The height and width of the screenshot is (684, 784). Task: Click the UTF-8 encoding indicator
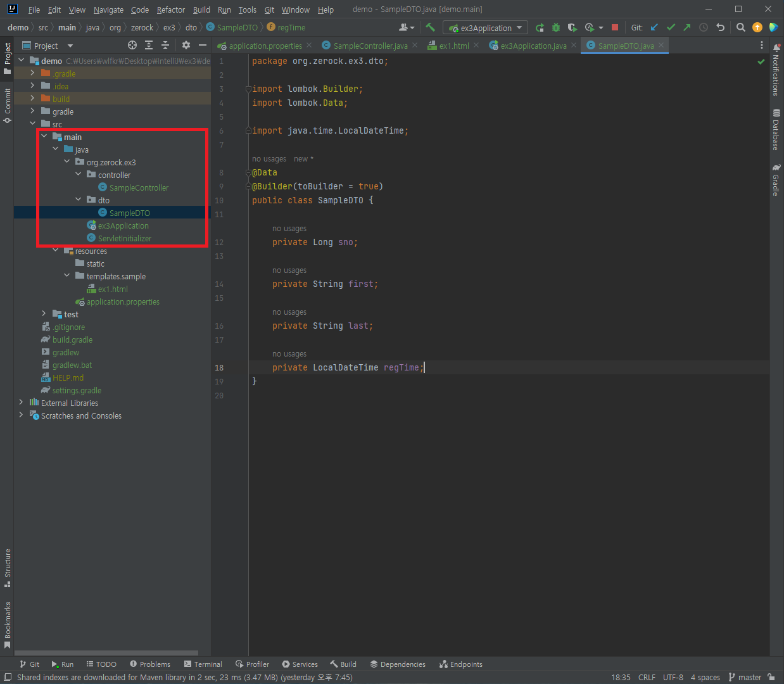point(673,677)
